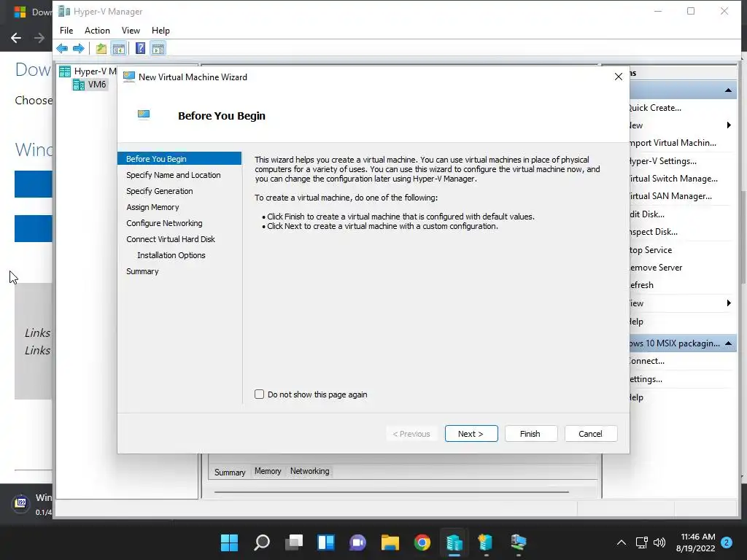Click the Next > button

471,434
